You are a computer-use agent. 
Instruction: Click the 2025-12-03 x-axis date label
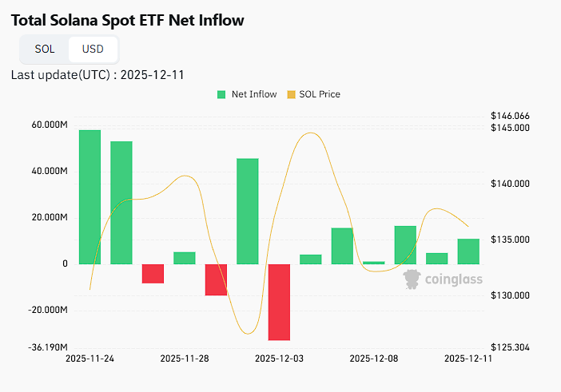tap(279, 359)
